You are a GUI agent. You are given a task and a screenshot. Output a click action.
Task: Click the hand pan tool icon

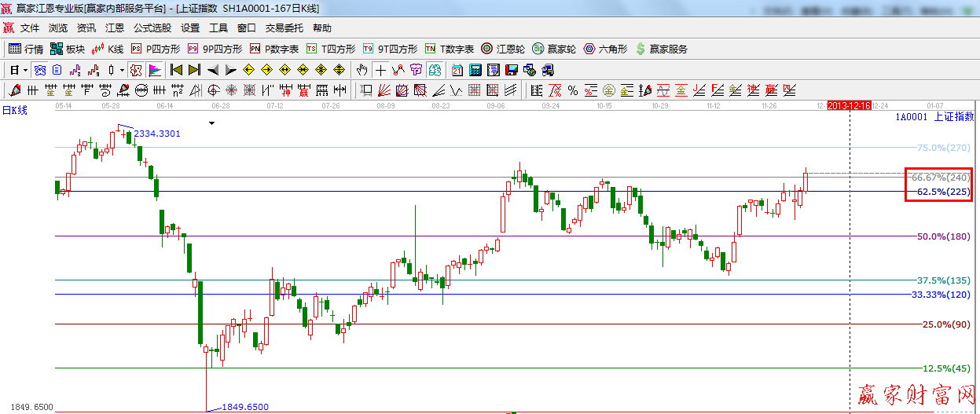coord(362,70)
